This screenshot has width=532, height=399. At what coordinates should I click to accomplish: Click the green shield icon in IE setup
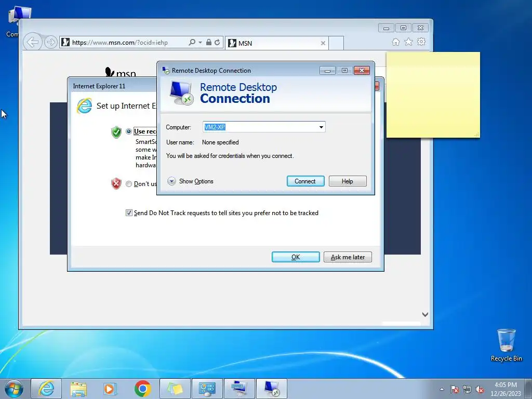tap(116, 132)
